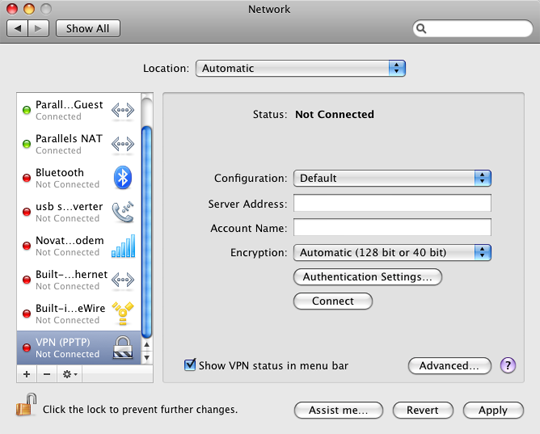Select the Novat...odem service

point(79,246)
